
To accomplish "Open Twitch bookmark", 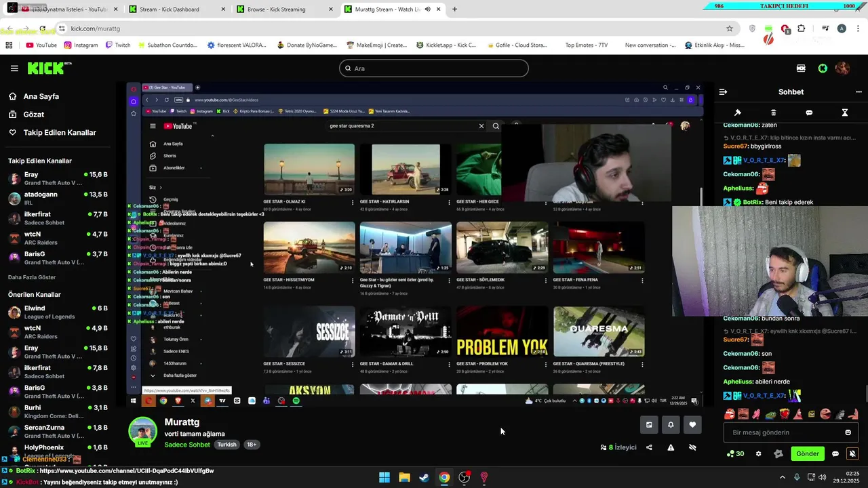I will coord(117,45).
